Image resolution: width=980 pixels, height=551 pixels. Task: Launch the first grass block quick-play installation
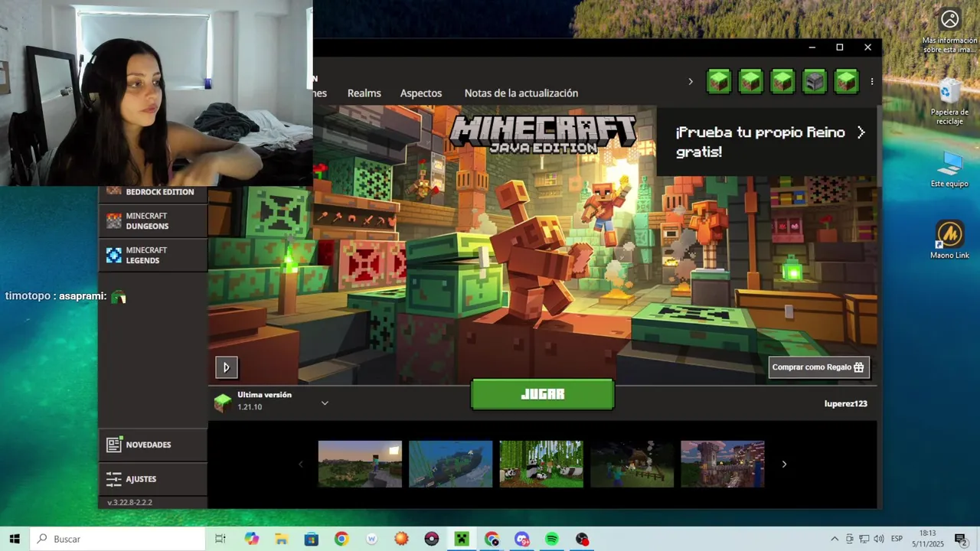coord(718,81)
